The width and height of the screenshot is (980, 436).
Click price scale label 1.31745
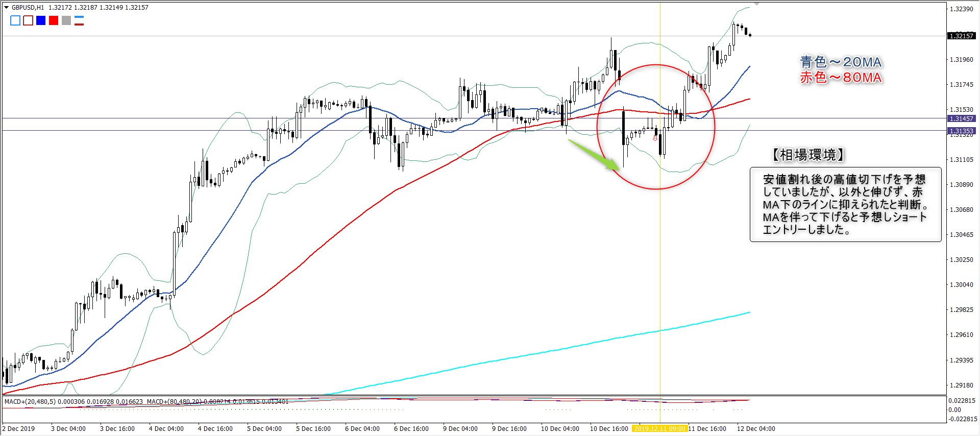[x=961, y=85]
